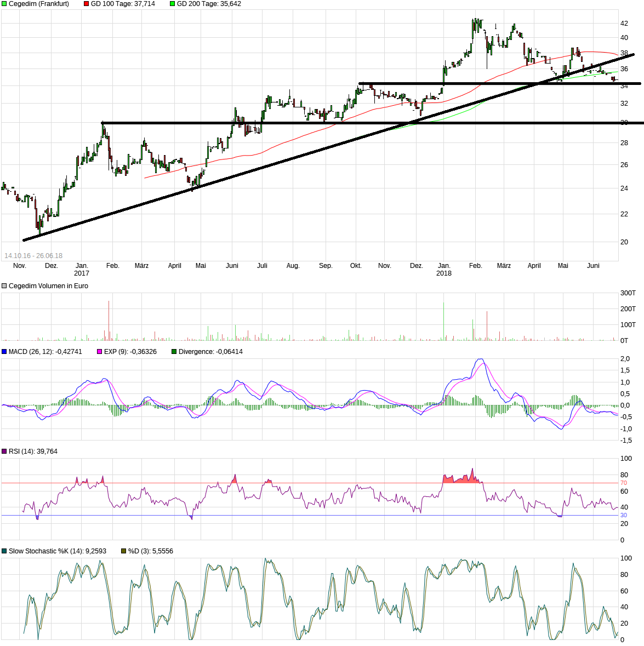Click the 'EXP (9): -0,36326' label
The width and height of the screenshot is (644, 646).
pos(130,352)
